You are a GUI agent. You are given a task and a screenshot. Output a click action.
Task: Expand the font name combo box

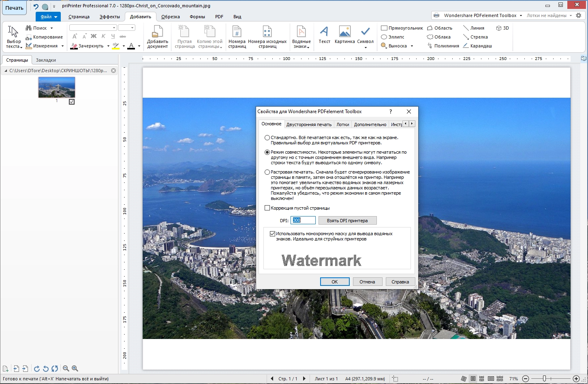(x=114, y=28)
